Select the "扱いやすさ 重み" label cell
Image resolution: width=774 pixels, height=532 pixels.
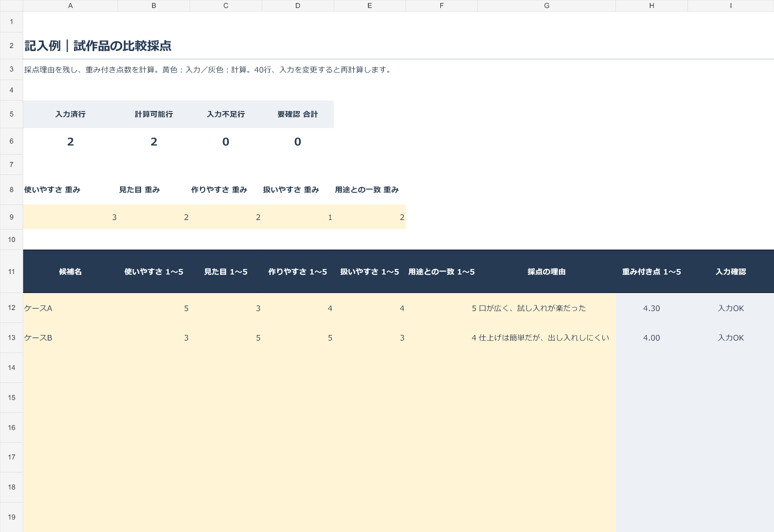click(298, 189)
